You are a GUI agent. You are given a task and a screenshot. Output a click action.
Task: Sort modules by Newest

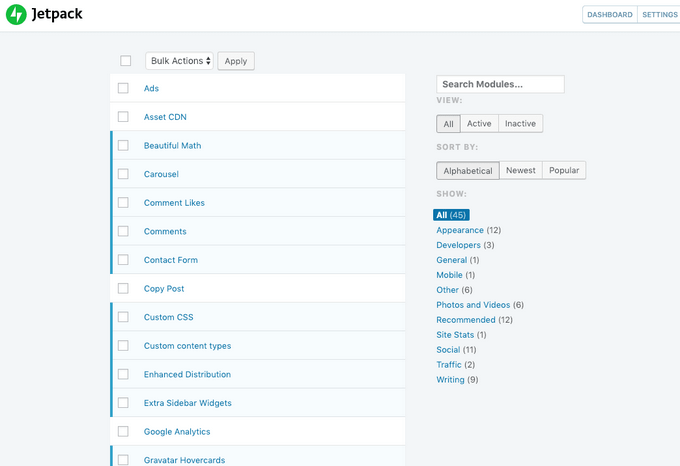[x=520, y=171]
